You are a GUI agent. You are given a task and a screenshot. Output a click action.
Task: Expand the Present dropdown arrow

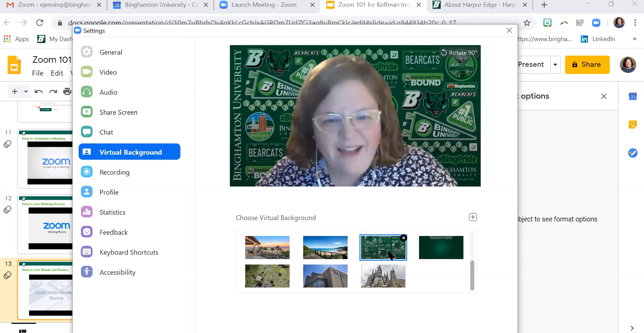(x=555, y=64)
